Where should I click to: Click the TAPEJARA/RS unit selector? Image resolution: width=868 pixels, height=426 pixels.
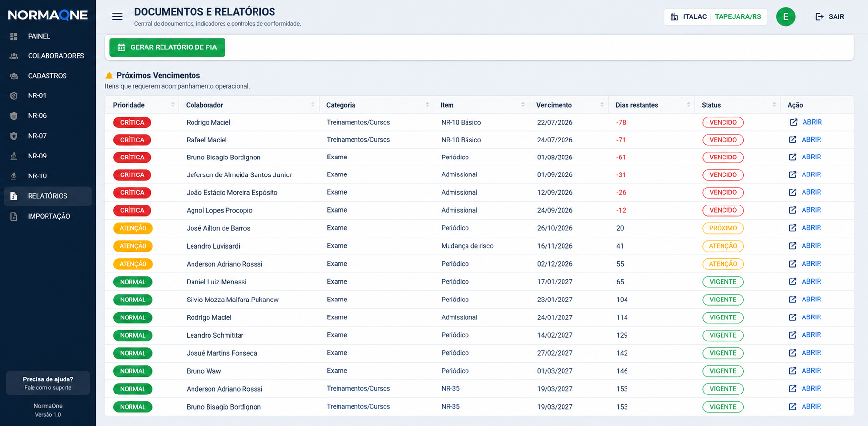point(738,17)
